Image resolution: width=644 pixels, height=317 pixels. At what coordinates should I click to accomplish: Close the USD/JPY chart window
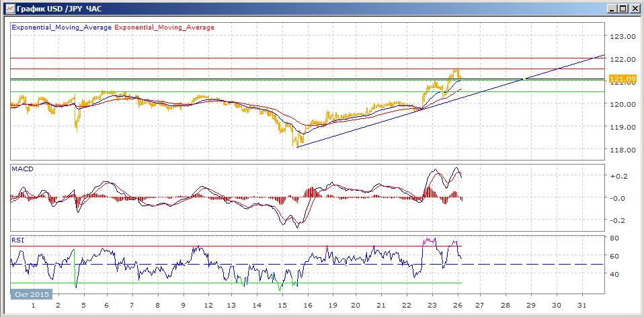(x=634, y=8)
